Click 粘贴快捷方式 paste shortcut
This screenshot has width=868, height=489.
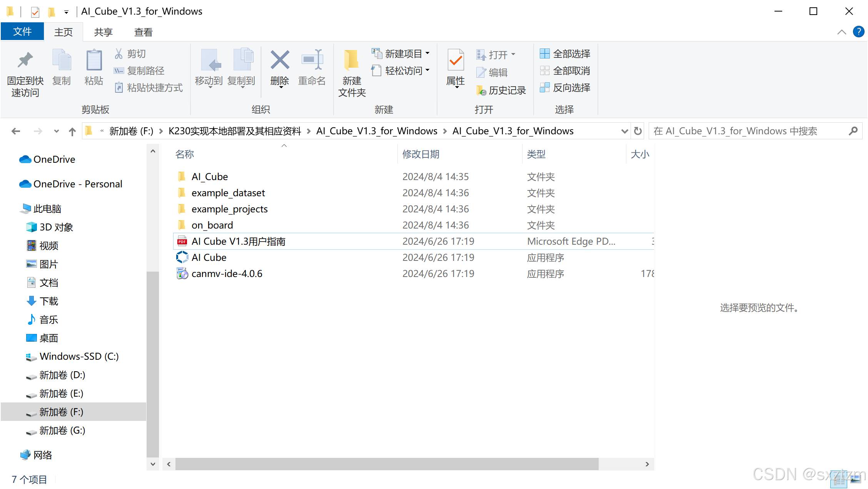149,88
